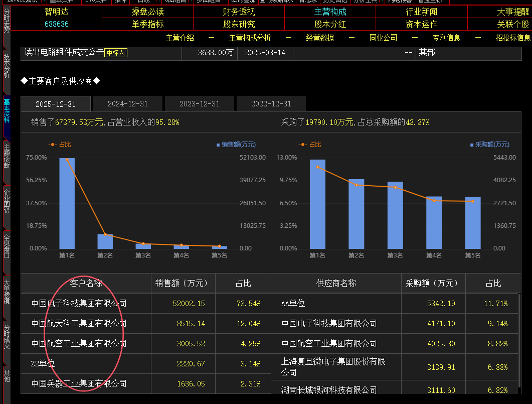Toggle 采购额(万元) legend series
Screen dimensions: 532x404
489,145
